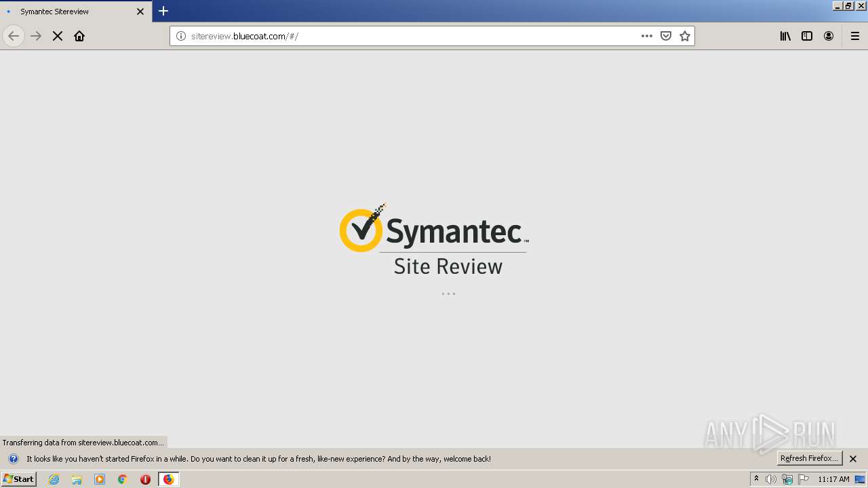Toggle the sidebar panel
The height and width of the screenshot is (488, 868).
[x=807, y=36]
